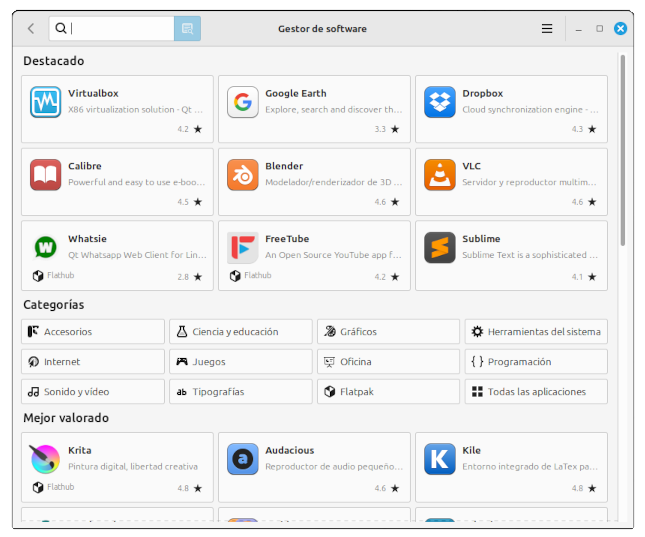Focus the search text field
The image size is (645, 537).
(x=111, y=28)
